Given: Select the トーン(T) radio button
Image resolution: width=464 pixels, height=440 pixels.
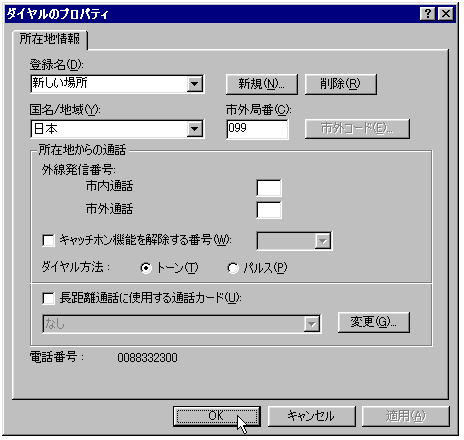Looking at the screenshot, I should pyautogui.click(x=146, y=268).
